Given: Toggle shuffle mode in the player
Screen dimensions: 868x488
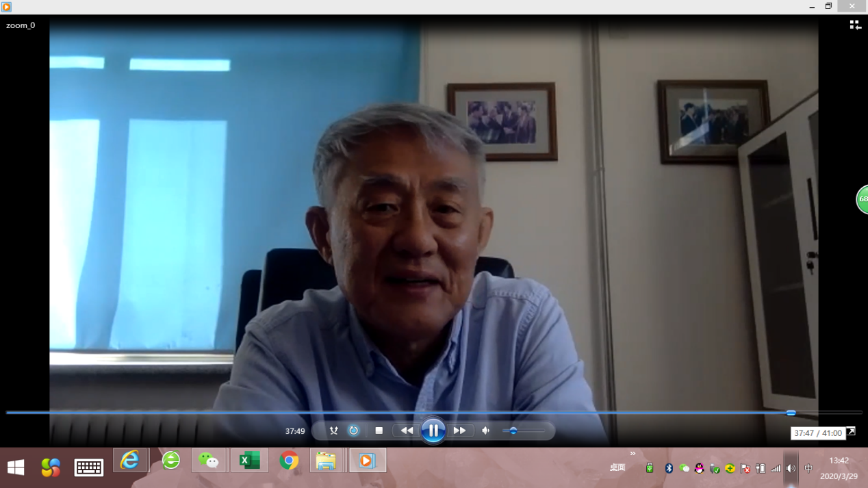Looking at the screenshot, I should (x=333, y=431).
